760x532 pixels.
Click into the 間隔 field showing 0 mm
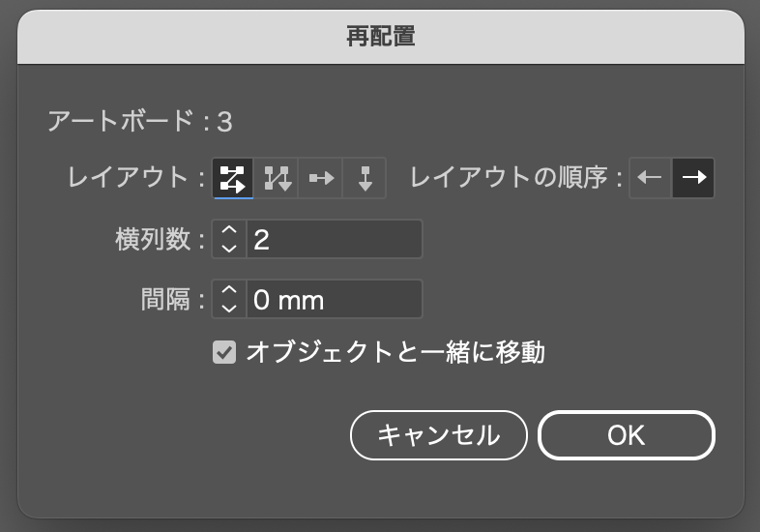point(335,299)
